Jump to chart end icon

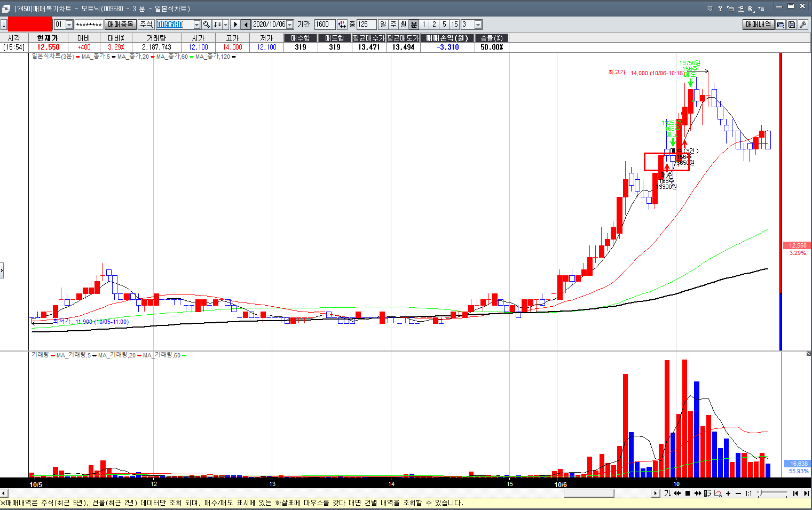[806, 493]
